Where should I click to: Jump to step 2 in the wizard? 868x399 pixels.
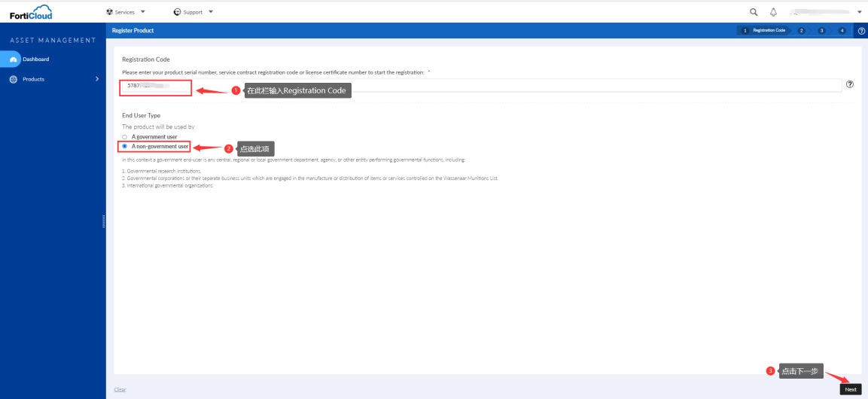[801, 31]
